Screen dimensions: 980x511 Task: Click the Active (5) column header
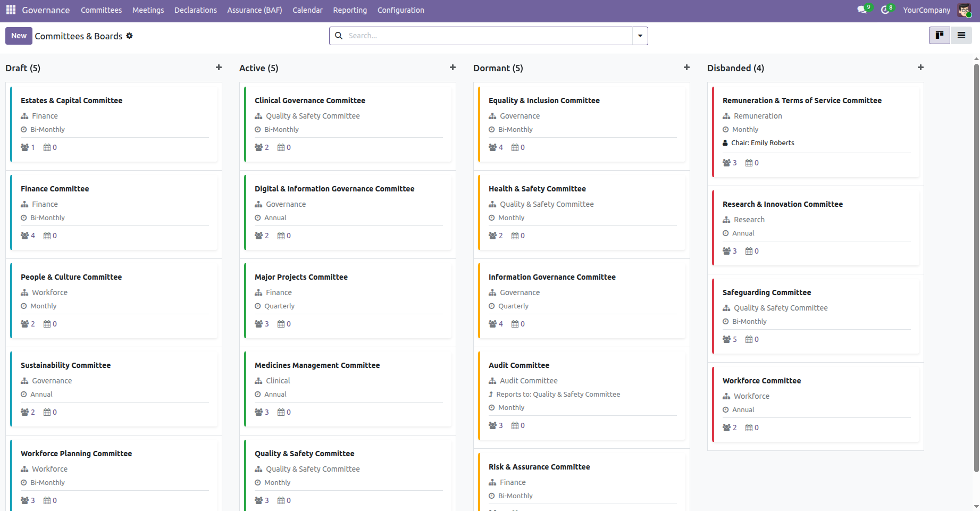pyautogui.click(x=258, y=68)
